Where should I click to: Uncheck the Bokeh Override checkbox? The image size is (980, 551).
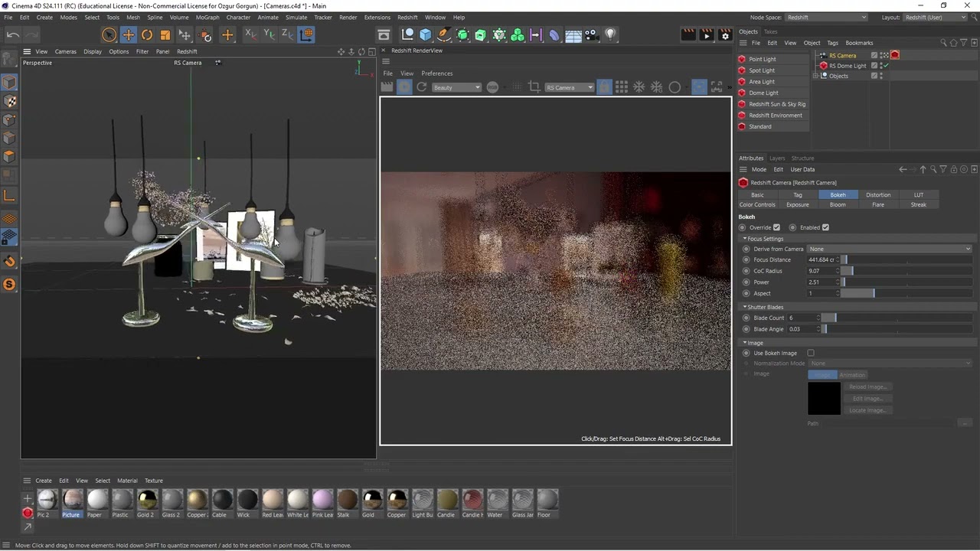776,227
